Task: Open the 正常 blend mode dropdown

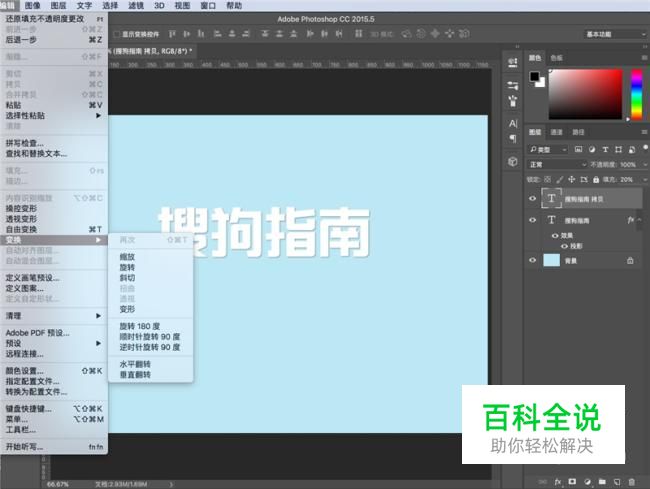Action: click(558, 165)
